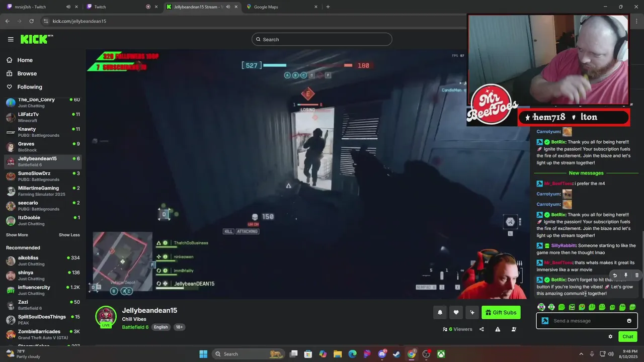Open the weather widget showing 78°F
The height and width of the screenshot is (362, 644).
(x=24, y=354)
